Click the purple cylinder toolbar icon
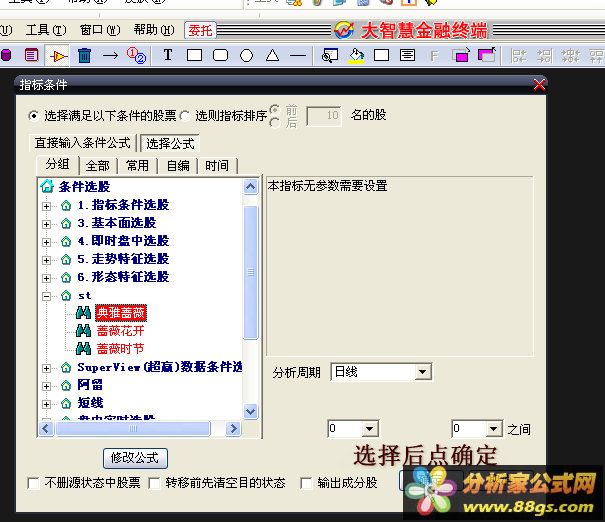This screenshot has height=522, width=605. pos(5,56)
